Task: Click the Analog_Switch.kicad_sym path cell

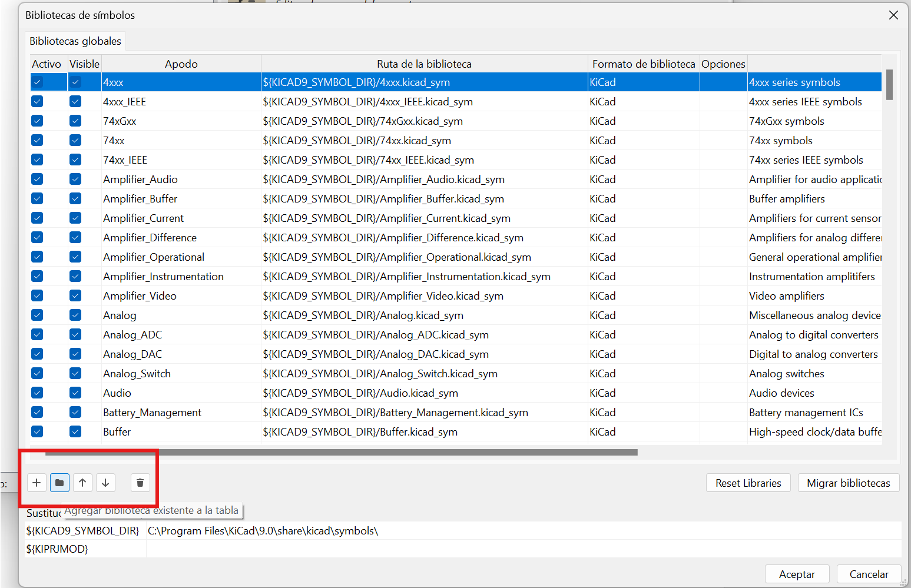Action: [x=425, y=373]
